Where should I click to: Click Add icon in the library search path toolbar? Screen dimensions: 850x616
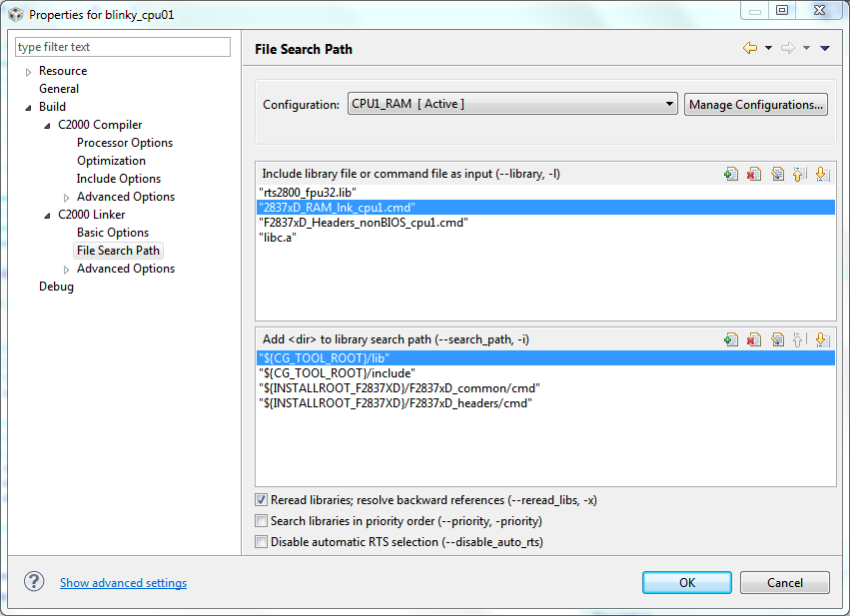731,339
